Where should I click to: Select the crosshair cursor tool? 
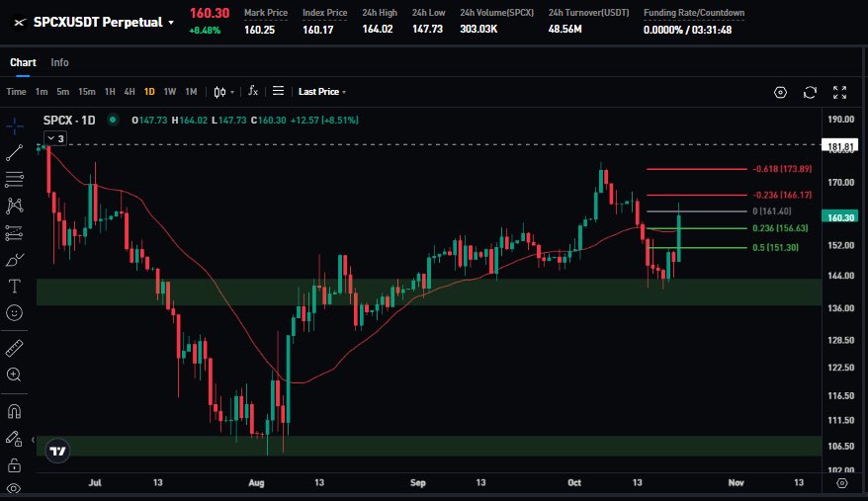click(15, 126)
